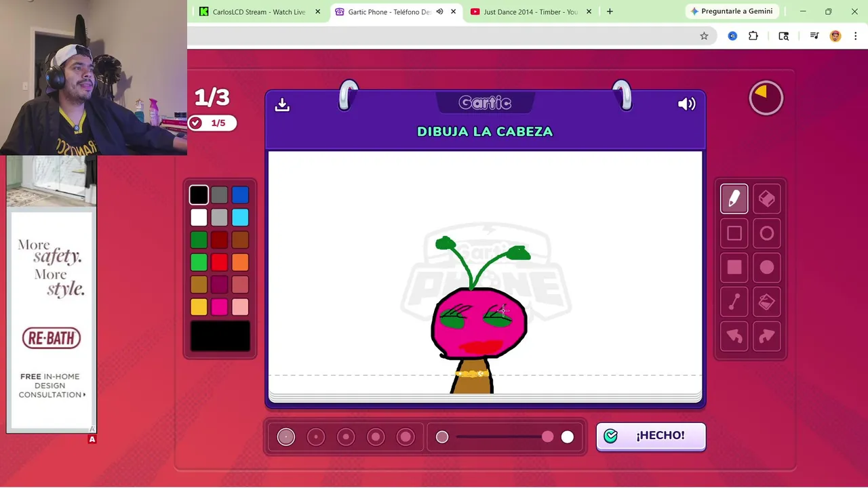Pick the dark green color swatch
The height and width of the screenshot is (488, 868).
click(x=199, y=240)
